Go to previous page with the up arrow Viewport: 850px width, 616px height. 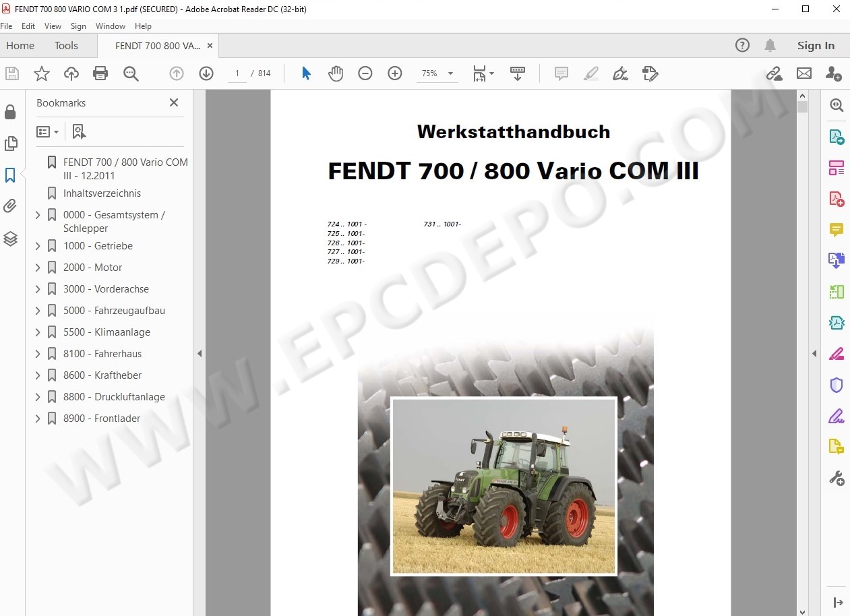(x=177, y=73)
